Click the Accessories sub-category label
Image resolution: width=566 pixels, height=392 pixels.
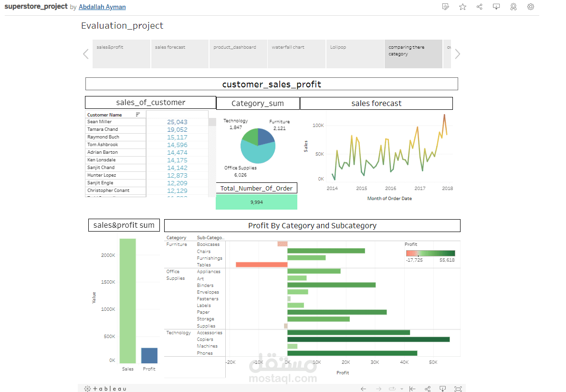click(x=210, y=333)
